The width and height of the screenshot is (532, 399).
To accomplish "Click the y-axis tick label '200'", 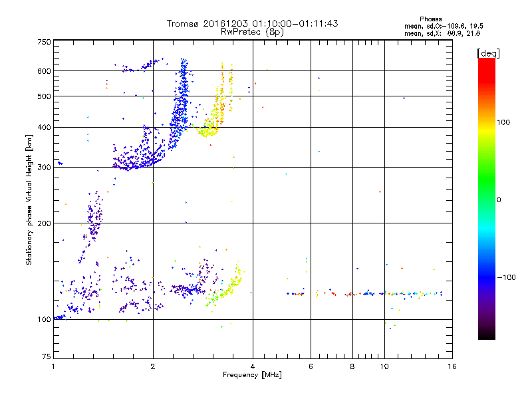I will [x=44, y=223].
